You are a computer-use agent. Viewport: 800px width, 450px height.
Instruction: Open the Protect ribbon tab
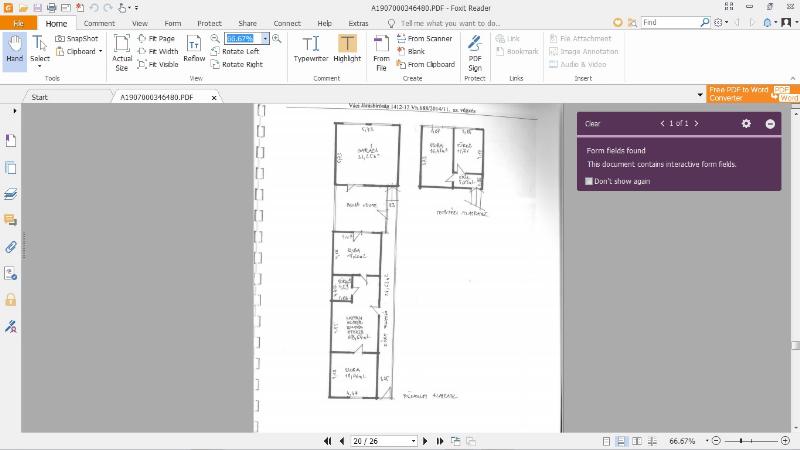coord(209,22)
